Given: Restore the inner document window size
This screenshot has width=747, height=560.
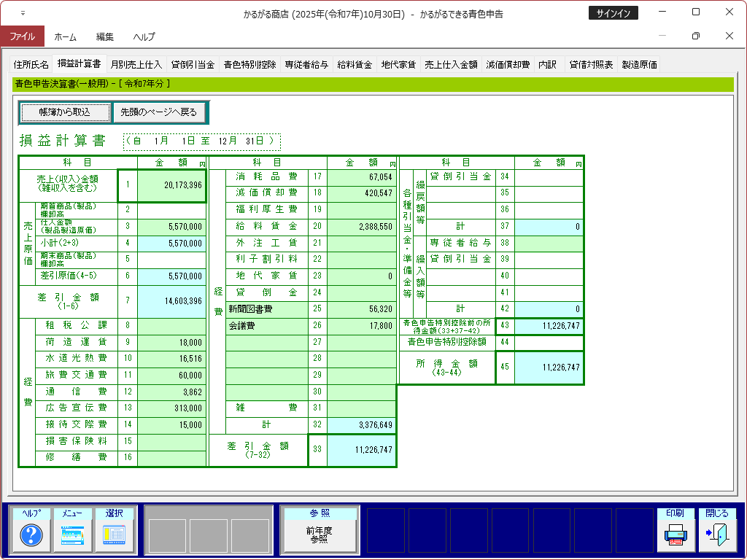Looking at the screenshot, I should pos(695,36).
